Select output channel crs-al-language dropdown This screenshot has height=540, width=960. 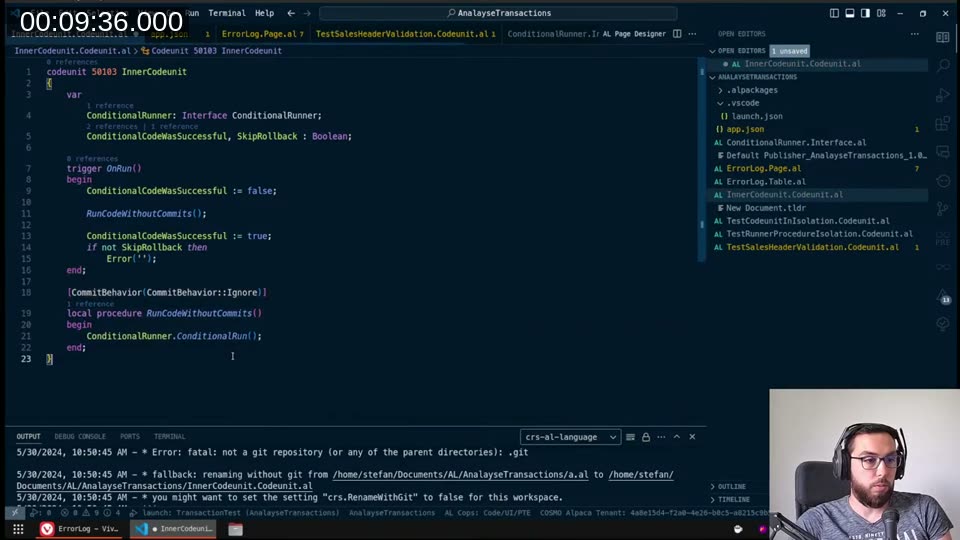point(570,437)
